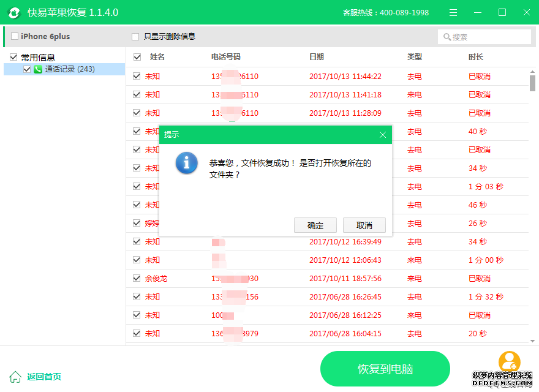Click the 恢复到电脑 button
The height and width of the screenshot is (392, 539).
(385, 369)
